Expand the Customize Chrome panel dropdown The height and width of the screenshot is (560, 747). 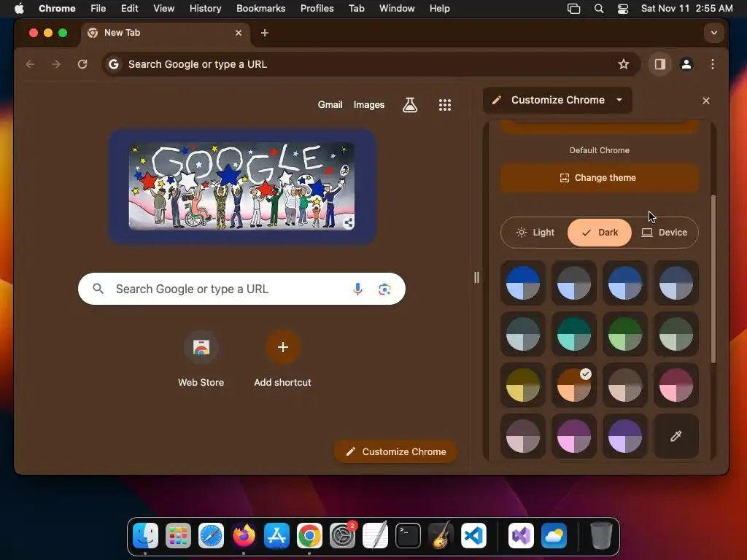pos(619,100)
